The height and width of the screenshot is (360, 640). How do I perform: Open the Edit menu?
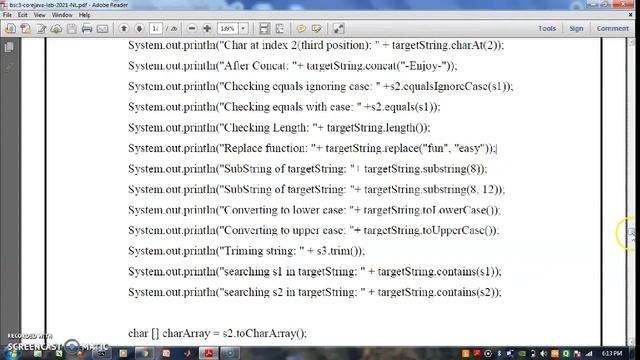22,15
